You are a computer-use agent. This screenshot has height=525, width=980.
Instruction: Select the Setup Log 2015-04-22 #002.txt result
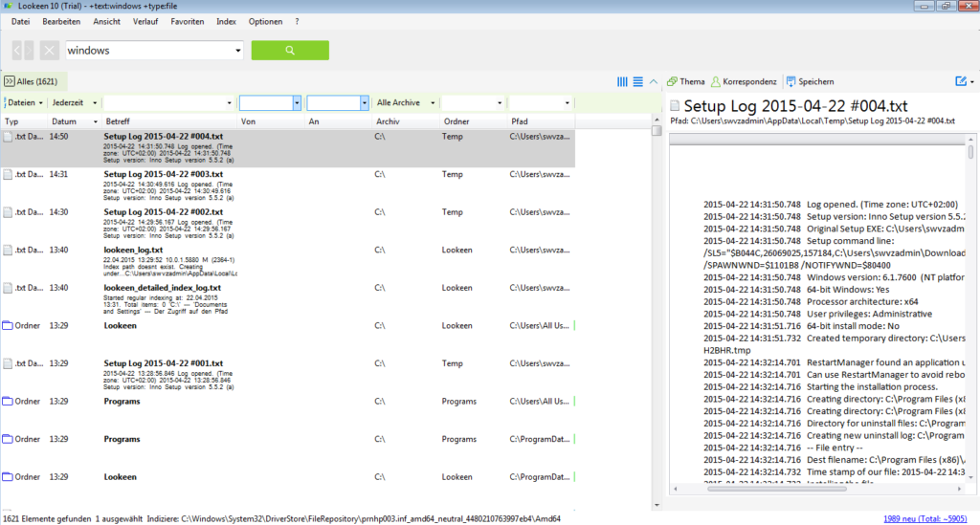point(288,225)
